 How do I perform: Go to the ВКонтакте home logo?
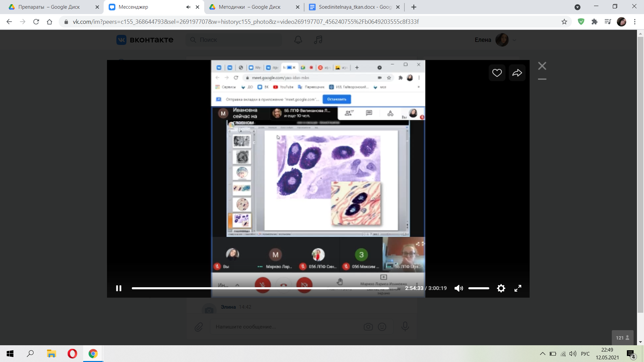pyautogui.click(x=145, y=40)
